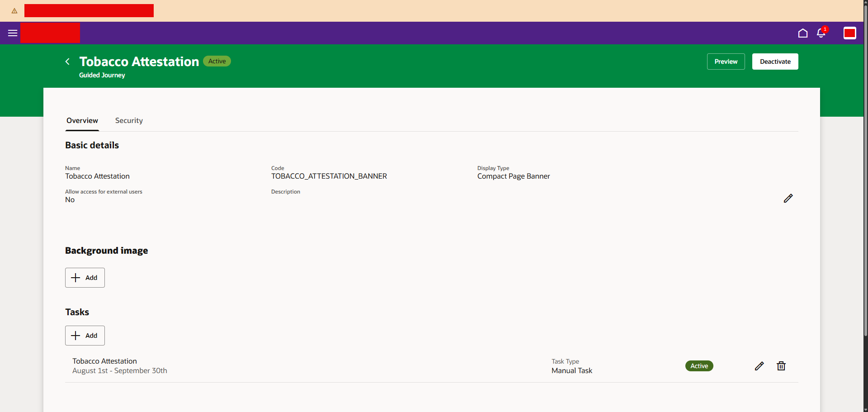Click the warning triangle icon in banner
868x412 pixels.
14,11
